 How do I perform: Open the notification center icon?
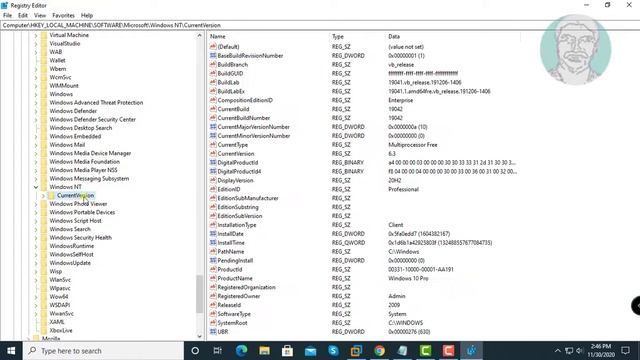[625, 351]
